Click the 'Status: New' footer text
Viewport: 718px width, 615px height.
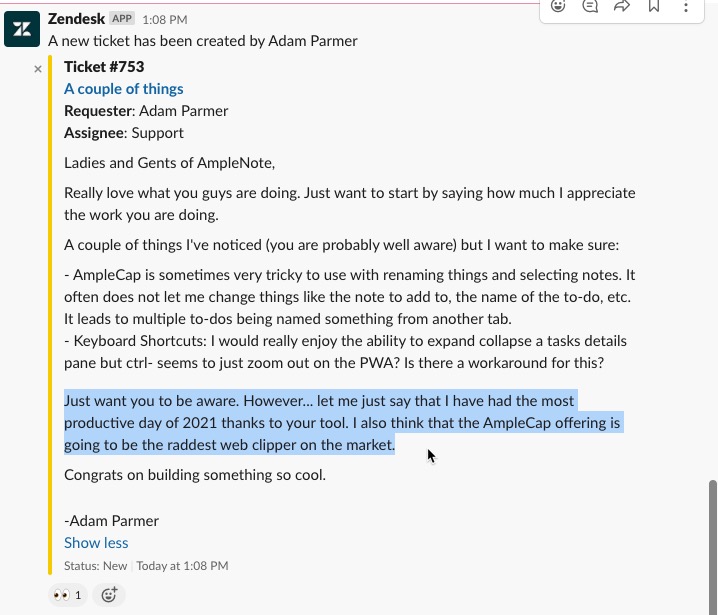(x=95, y=566)
